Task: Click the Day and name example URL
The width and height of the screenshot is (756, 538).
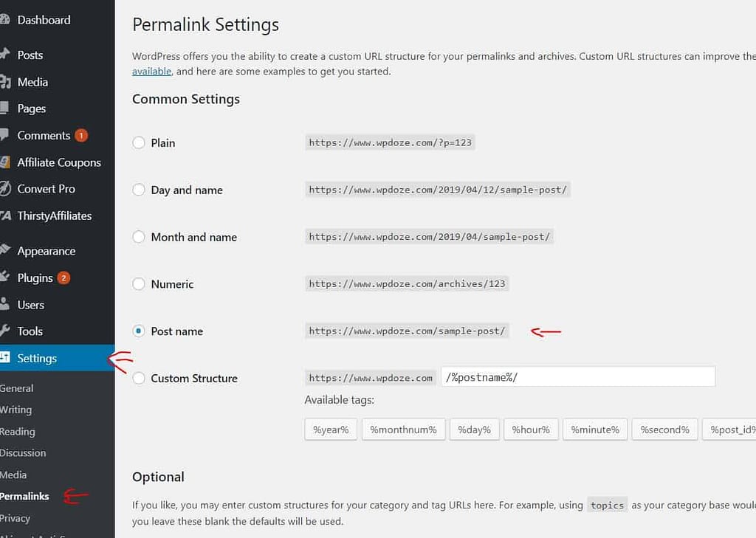Action: 438,190
